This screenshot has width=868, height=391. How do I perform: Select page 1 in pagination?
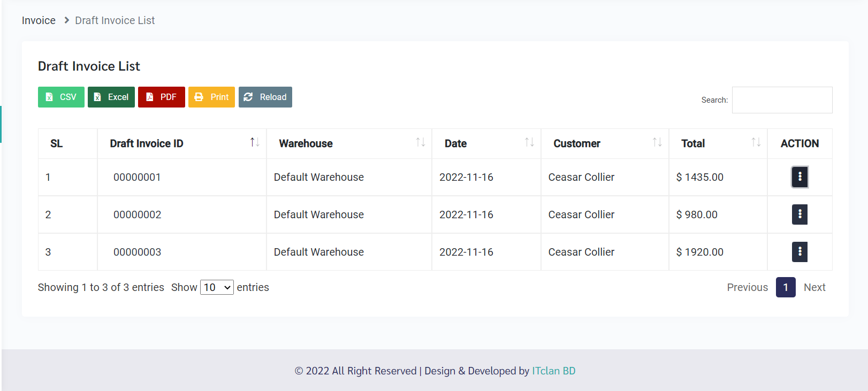click(x=786, y=287)
